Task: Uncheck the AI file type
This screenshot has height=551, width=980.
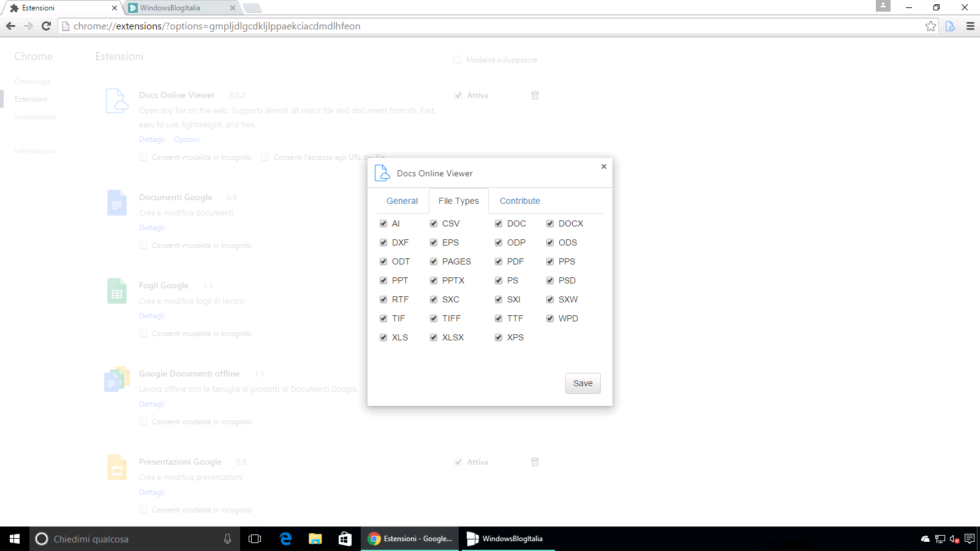Action: coord(383,223)
